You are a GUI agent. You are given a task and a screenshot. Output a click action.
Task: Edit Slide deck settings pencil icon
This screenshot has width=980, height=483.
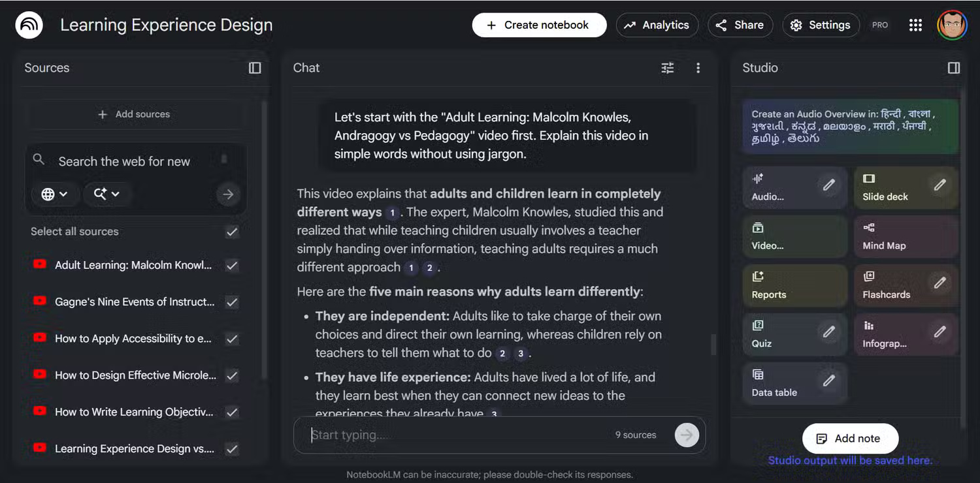coord(939,185)
